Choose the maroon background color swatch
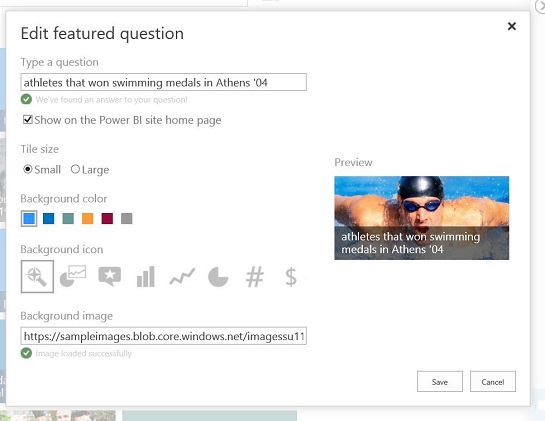545x421 pixels. 107,219
